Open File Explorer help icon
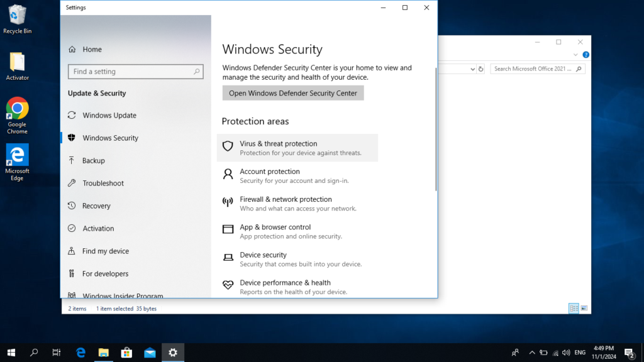 pyautogui.click(x=586, y=55)
